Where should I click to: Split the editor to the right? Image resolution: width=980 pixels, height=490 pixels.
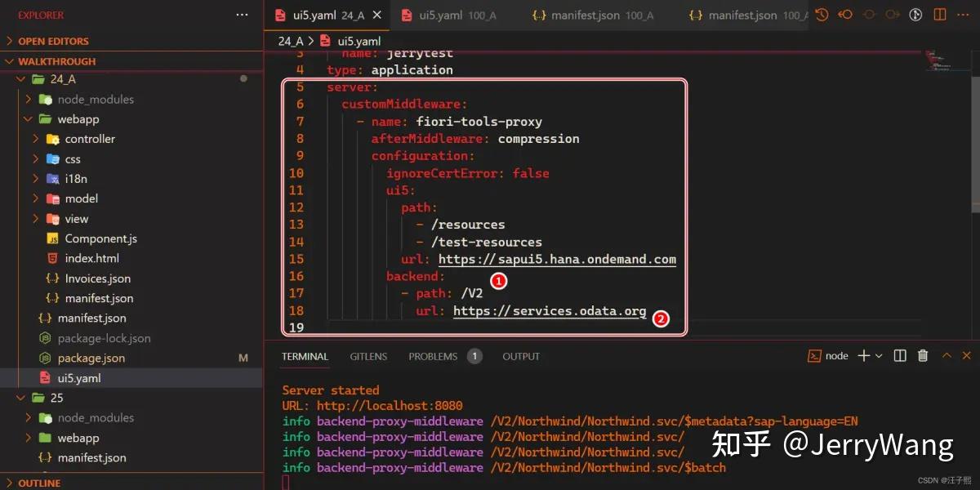tap(940, 15)
